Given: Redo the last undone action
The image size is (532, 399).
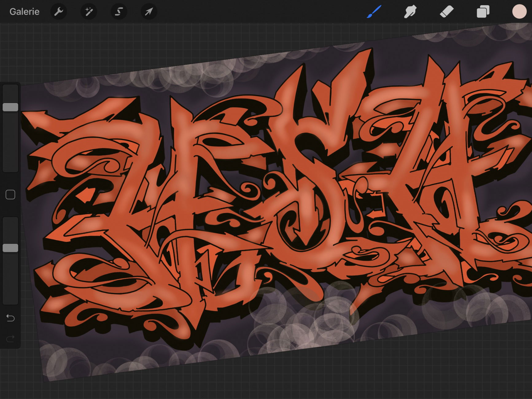Looking at the screenshot, I should 10,339.
